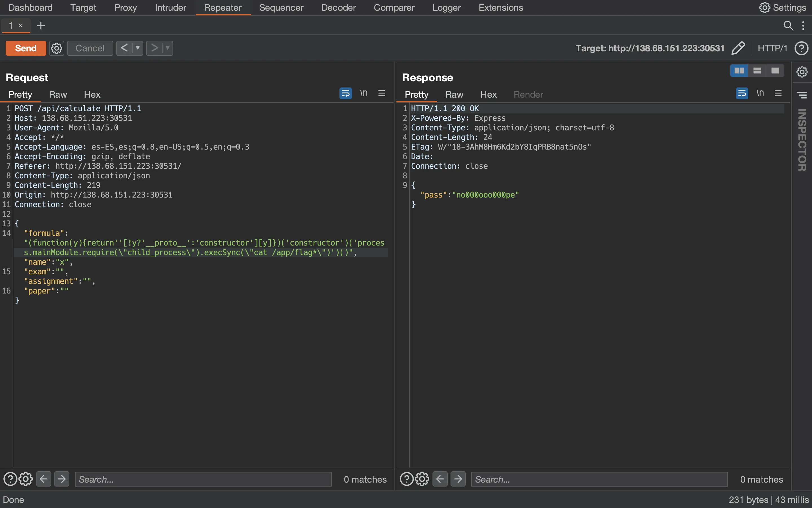Image resolution: width=812 pixels, height=508 pixels.
Task: Go forward to next request in history
Action: tap(154, 48)
